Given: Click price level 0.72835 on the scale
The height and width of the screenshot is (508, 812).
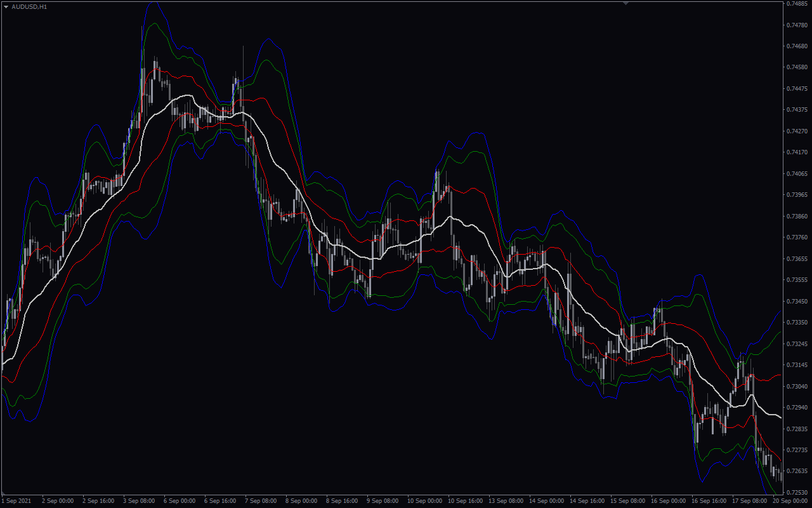Looking at the screenshot, I should tap(796, 429).
